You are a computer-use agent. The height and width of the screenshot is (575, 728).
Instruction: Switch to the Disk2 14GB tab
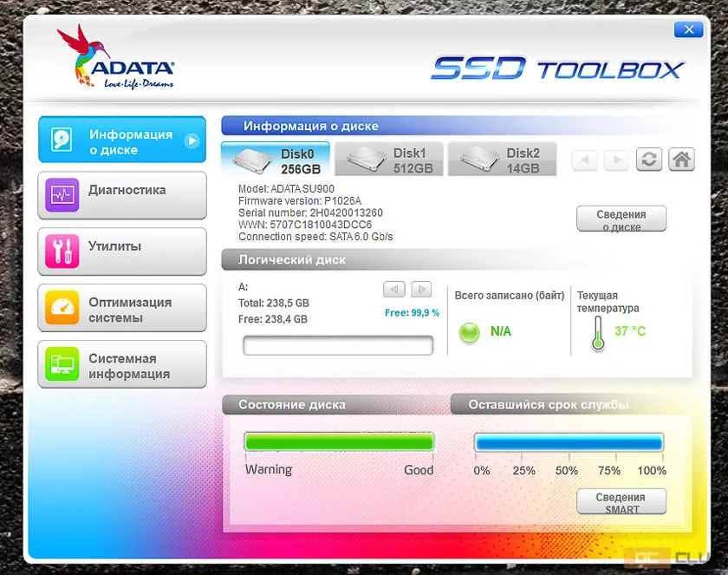pyautogui.click(x=503, y=160)
